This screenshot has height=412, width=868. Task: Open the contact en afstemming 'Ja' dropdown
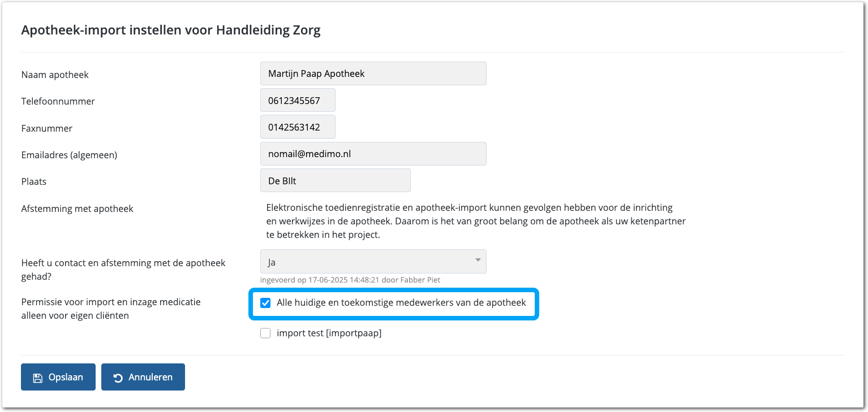tap(373, 262)
